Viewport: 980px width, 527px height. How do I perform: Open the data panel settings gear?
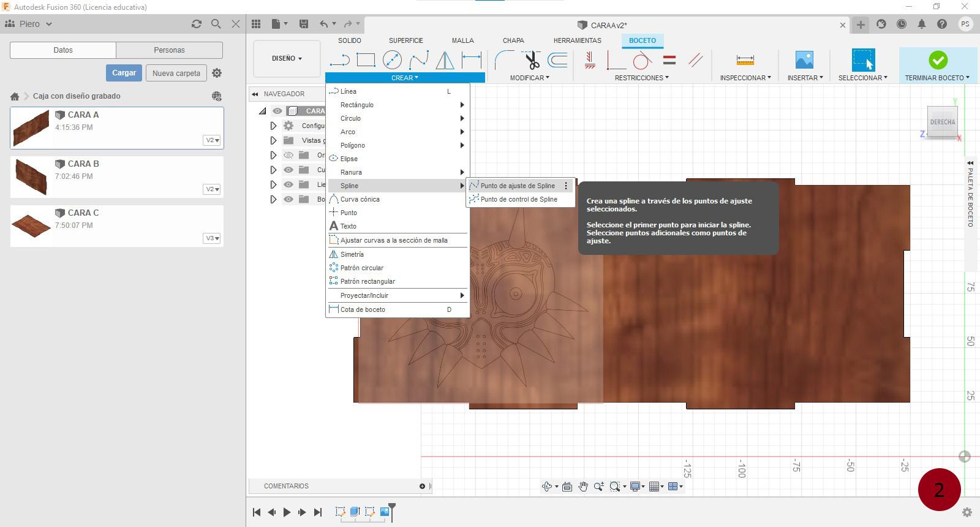[217, 73]
